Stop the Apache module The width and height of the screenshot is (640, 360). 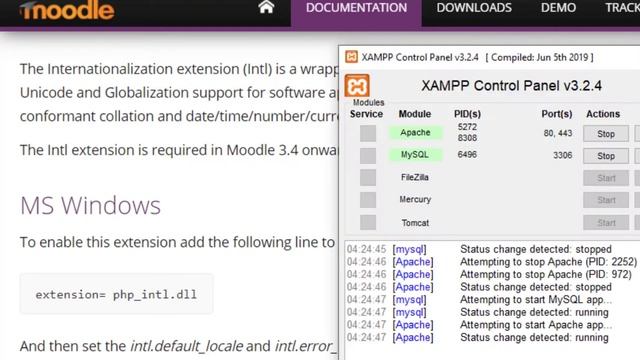[606, 134]
